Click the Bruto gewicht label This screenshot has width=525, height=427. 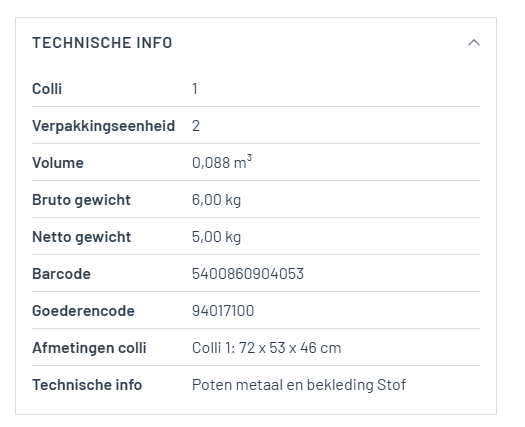[x=81, y=200]
